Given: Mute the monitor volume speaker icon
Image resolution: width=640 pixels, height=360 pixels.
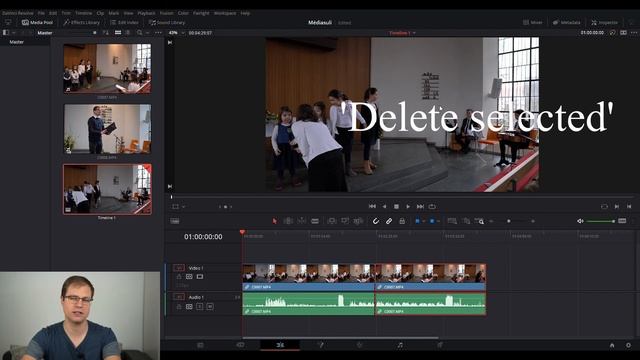Looking at the screenshot, I should pos(580,221).
